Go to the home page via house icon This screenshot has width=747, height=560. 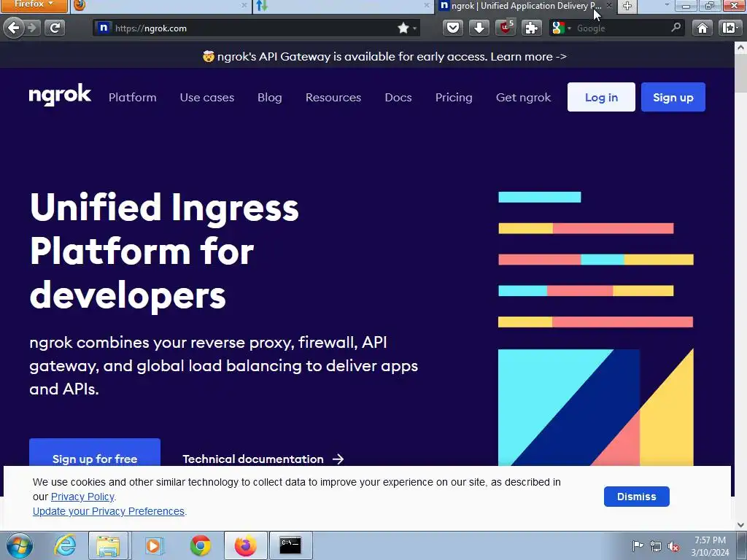(703, 28)
